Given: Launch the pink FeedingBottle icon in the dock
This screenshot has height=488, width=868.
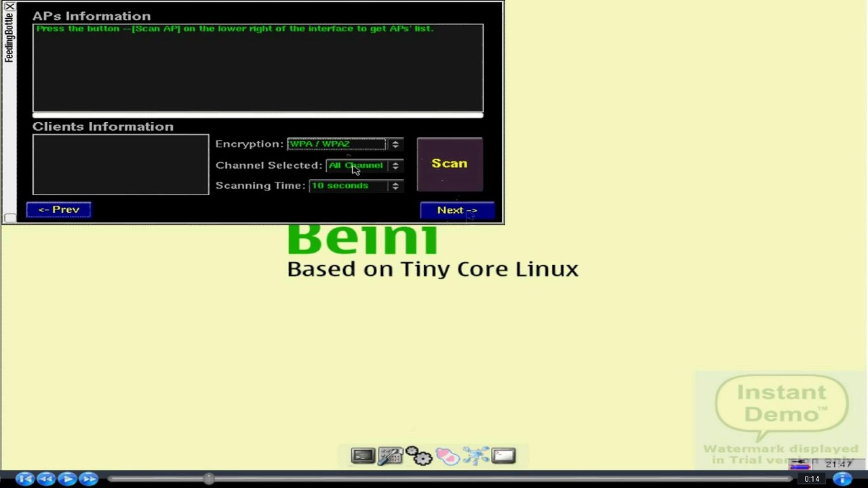Looking at the screenshot, I should point(448,456).
